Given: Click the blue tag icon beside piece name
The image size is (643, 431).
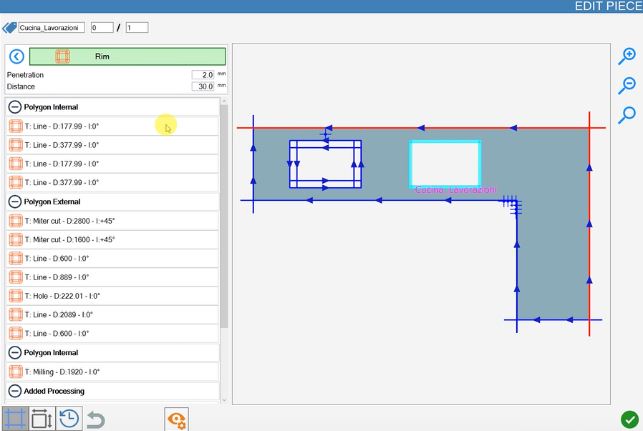Looking at the screenshot, I should 9,28.
